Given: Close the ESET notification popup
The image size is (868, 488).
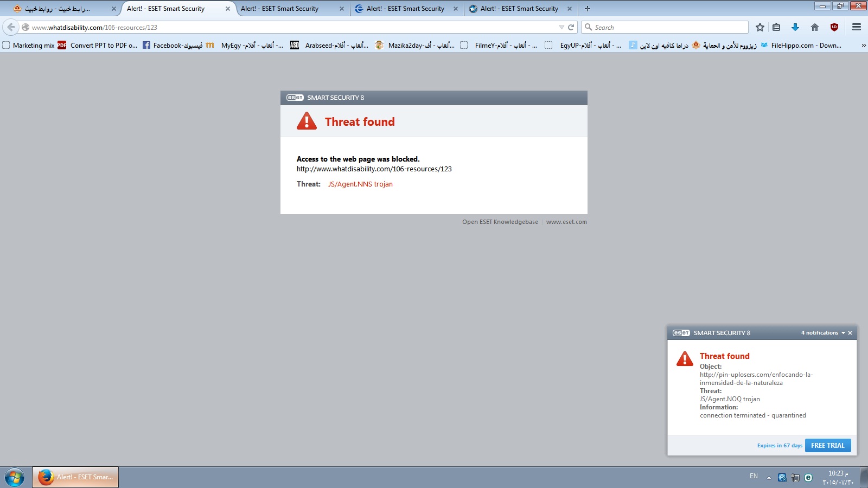Looking at the screenshot, I should pos(850,333).
